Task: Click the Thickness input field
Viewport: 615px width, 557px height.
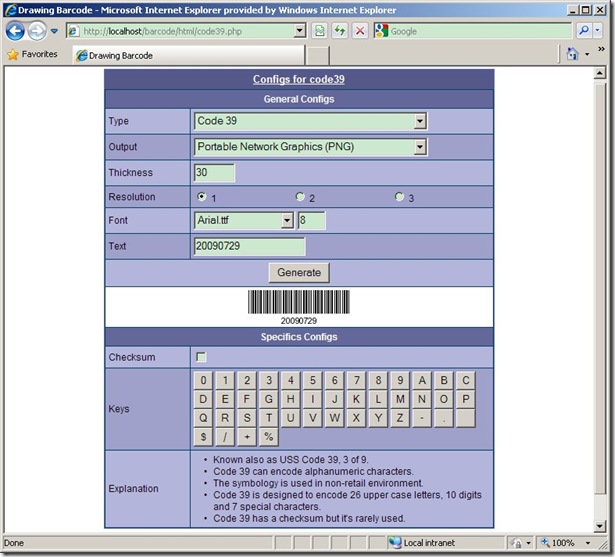Action: 214,173
